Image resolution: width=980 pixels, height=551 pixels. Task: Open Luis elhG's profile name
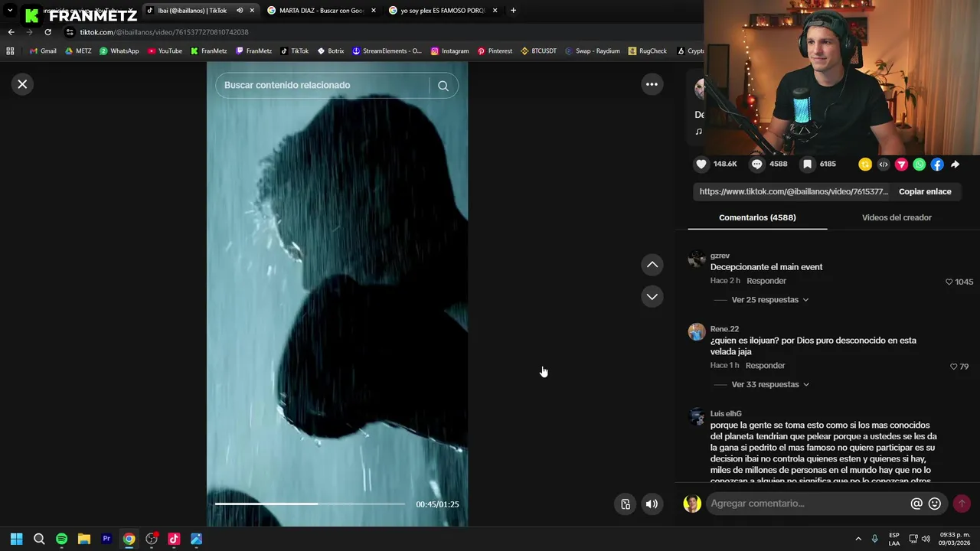click(726, 414)
